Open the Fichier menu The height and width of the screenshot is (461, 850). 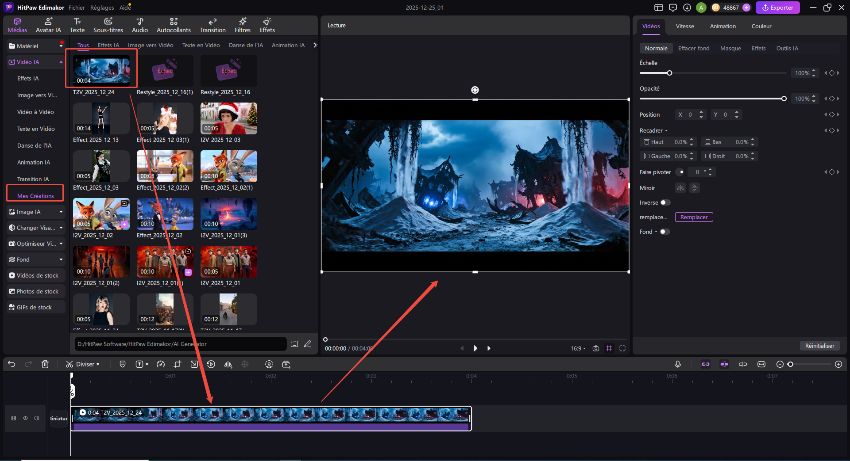[77, 7]
